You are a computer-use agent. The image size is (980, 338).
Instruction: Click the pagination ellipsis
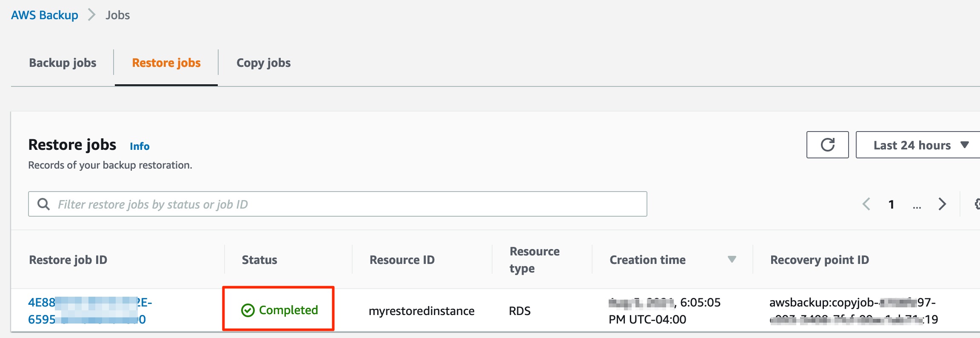pyautogui.click(x=917, y=207)
